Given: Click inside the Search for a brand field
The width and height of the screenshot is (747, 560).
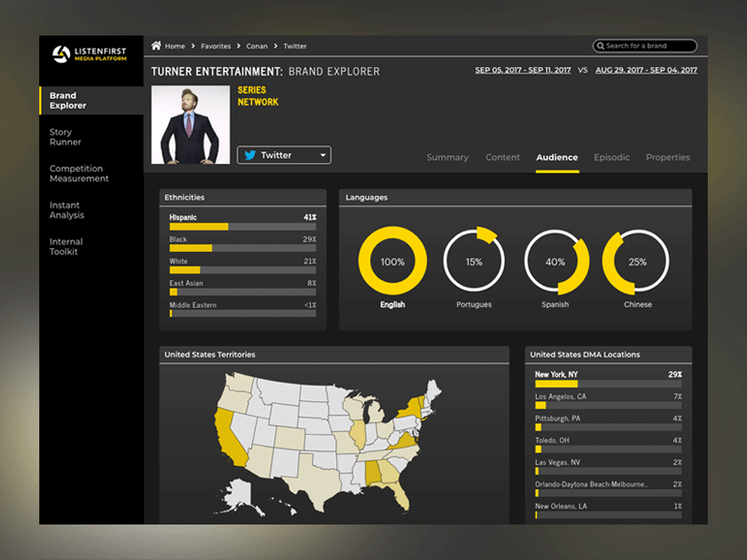Looking at the screenshot, I should click(649, 46).
